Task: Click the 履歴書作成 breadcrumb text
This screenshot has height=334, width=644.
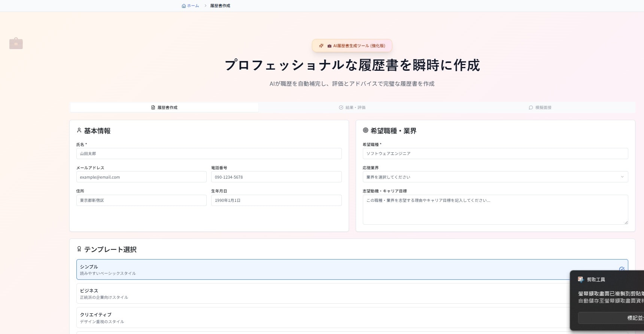Action: pyautogui.click(x=220, y=6)
